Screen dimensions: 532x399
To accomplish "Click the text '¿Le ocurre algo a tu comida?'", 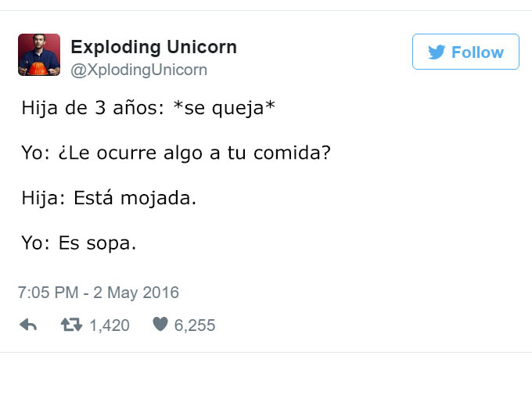I will coord(194,153).
